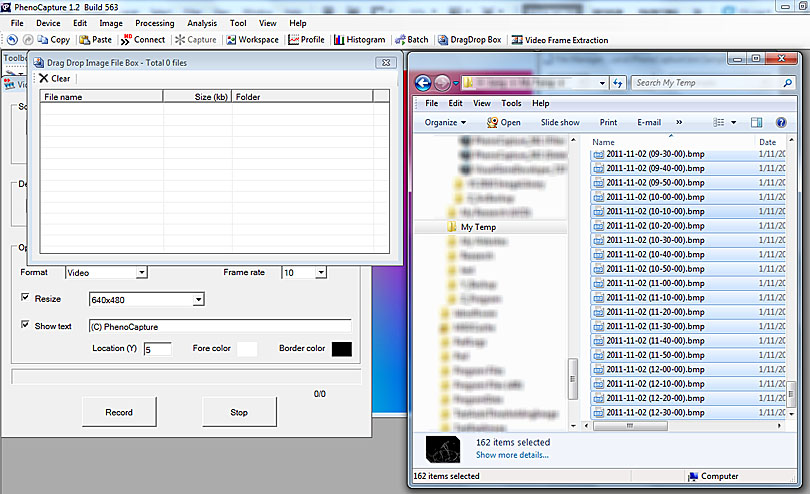Open the Processing menu
This screenshot has height=494, width=810.
[154, 23]
